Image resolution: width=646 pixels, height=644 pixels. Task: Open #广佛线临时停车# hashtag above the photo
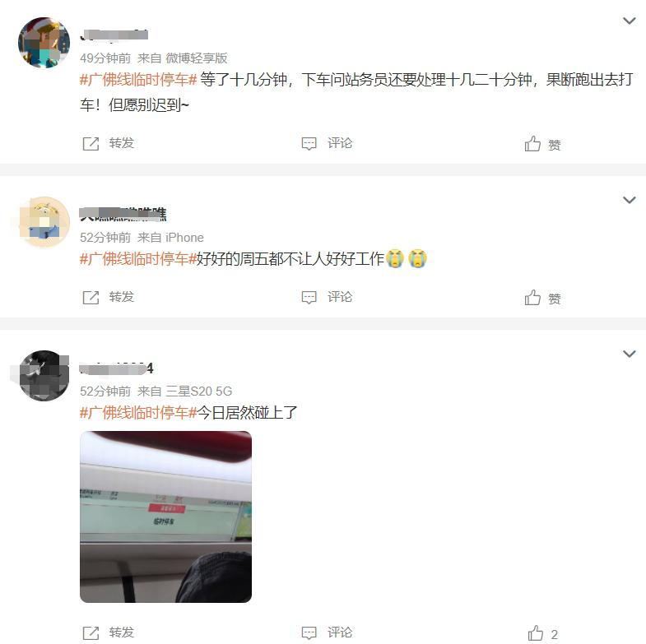(138, 413)
